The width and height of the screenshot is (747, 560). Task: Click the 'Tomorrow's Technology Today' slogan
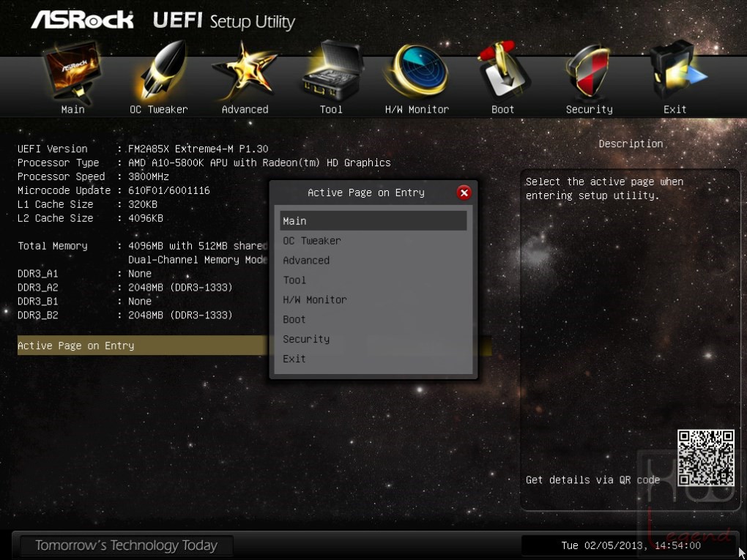[126, 545]
